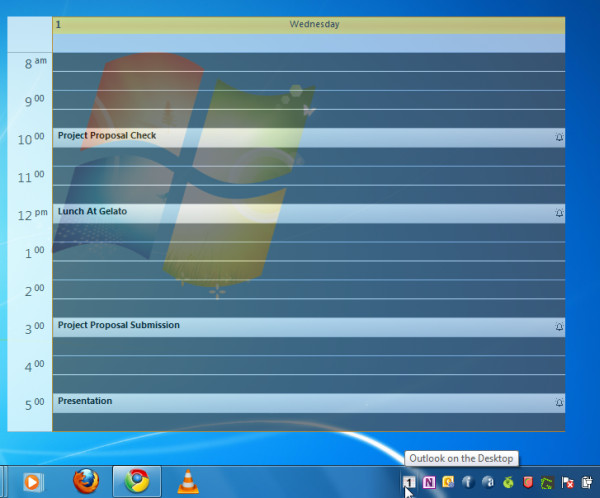Click the empty 2:00 calendar time slot
The height and width of the screenshot is (498, 600).
point(309,289)
